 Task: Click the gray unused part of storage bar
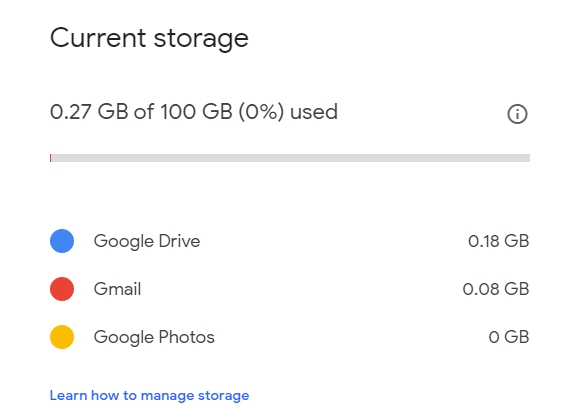291,158
